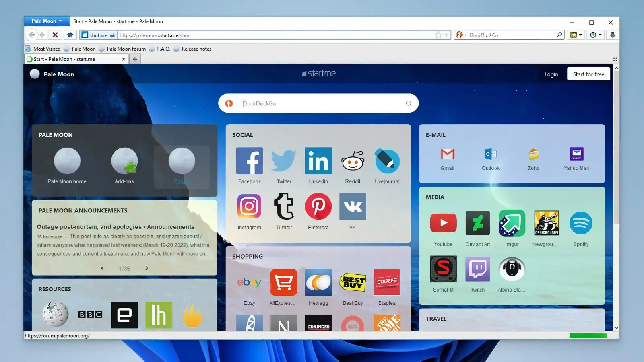
Task: Open the Pale Moon forum bookmark
Action: click(125, 49)
